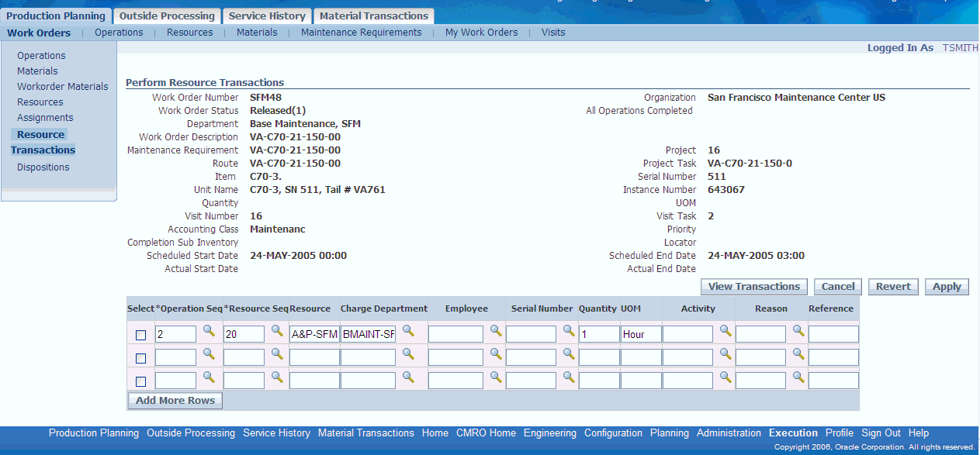Open Maintenance Requirements subtab

362,33
